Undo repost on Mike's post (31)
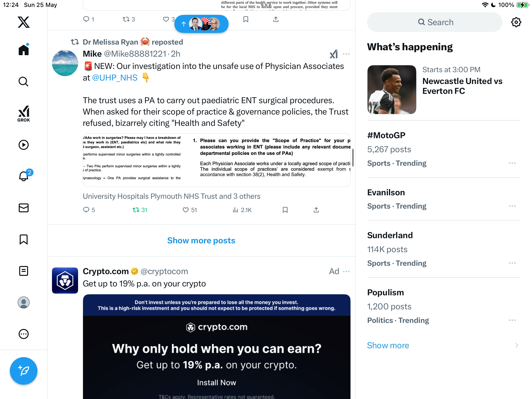Screen dimensions: 532x399 click(140, 210)
